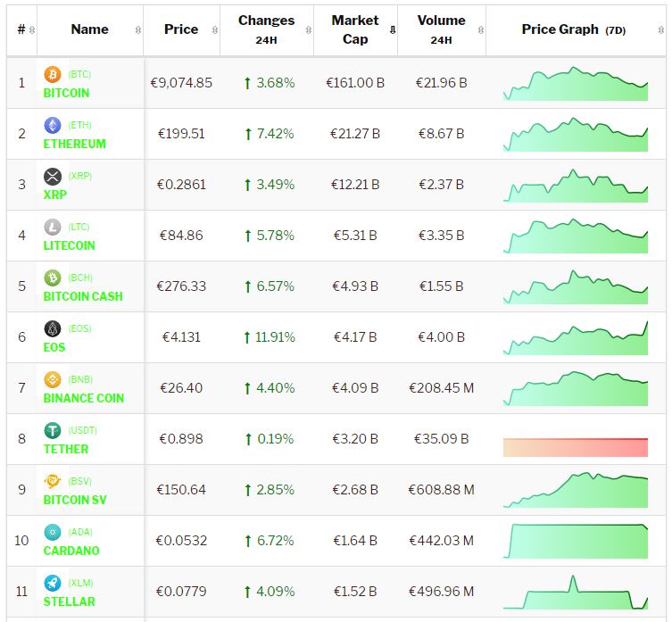Sort by Volume 24H column header
This screenshot has width=672, height=622.
pos(441,29)
